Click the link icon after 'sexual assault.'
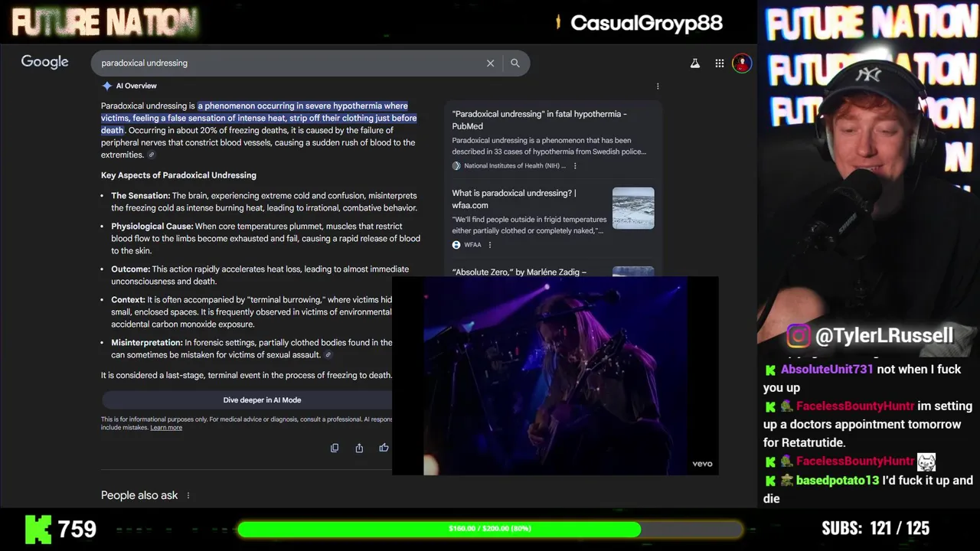The image size is (980, 551). pyautogui.click(x=328, y=355)
